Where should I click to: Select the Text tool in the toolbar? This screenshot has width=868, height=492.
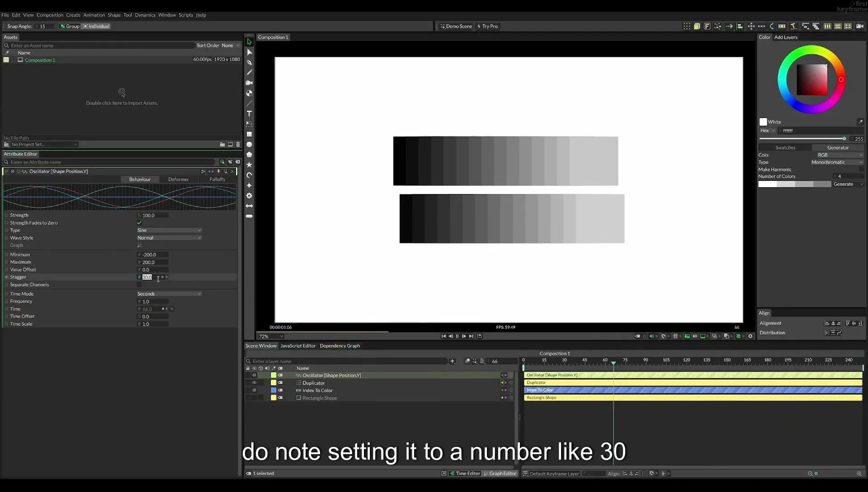point(249,114)
